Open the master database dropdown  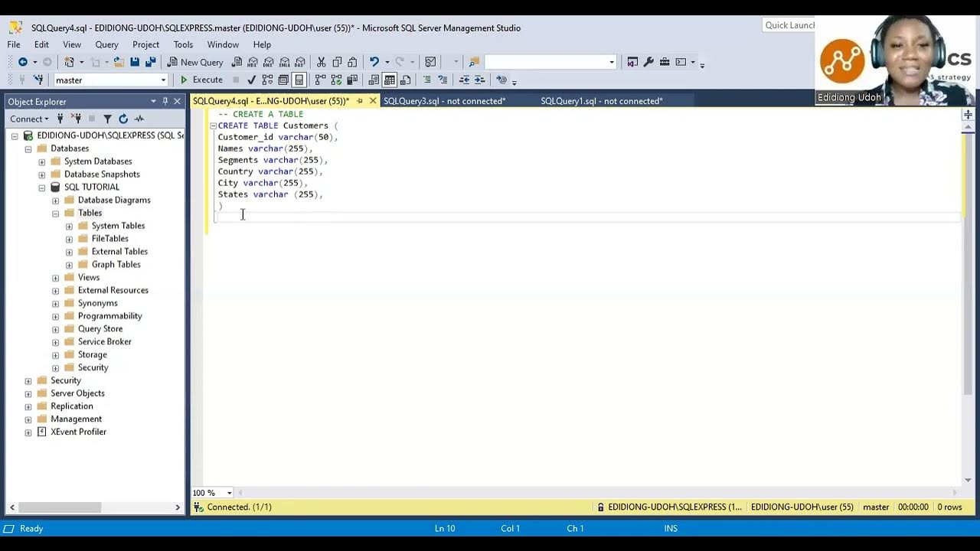(163, 80)
